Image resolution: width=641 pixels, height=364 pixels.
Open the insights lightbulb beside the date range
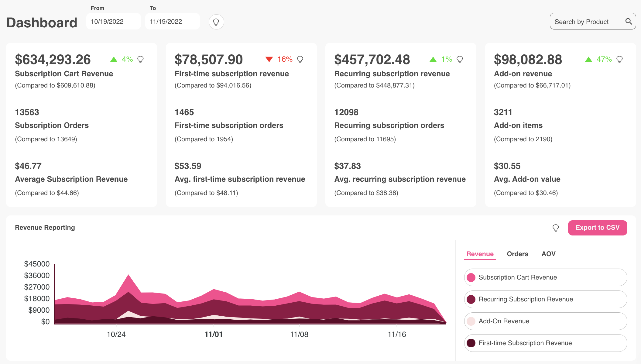(216, 22)
